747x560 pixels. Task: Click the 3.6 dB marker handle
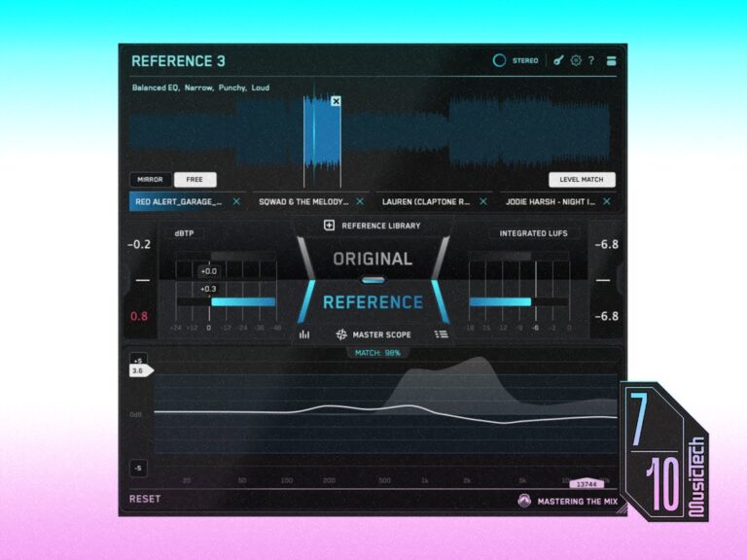click(141, 370)
